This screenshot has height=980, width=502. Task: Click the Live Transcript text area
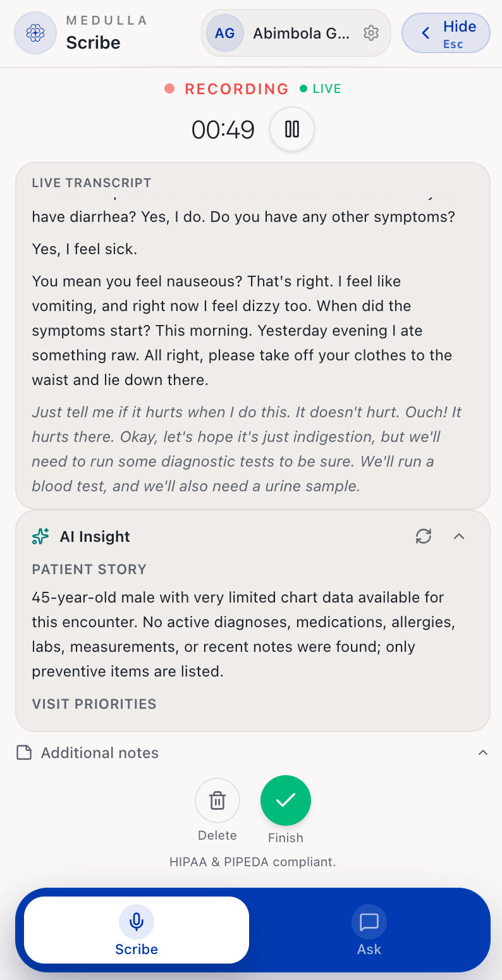tap(253, 335)
